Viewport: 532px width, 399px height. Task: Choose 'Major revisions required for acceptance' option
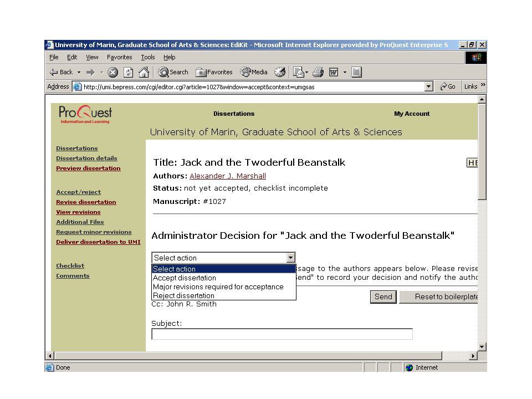(x=223, y=287)
